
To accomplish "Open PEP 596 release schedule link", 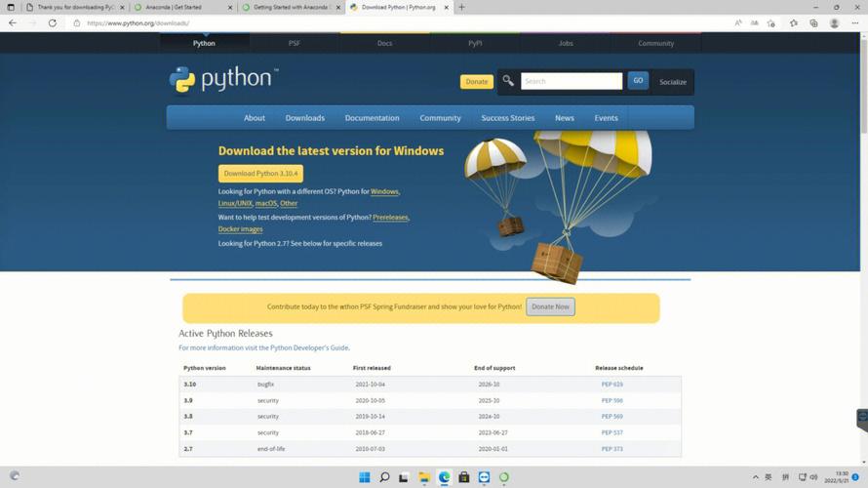I will (612, 400).
